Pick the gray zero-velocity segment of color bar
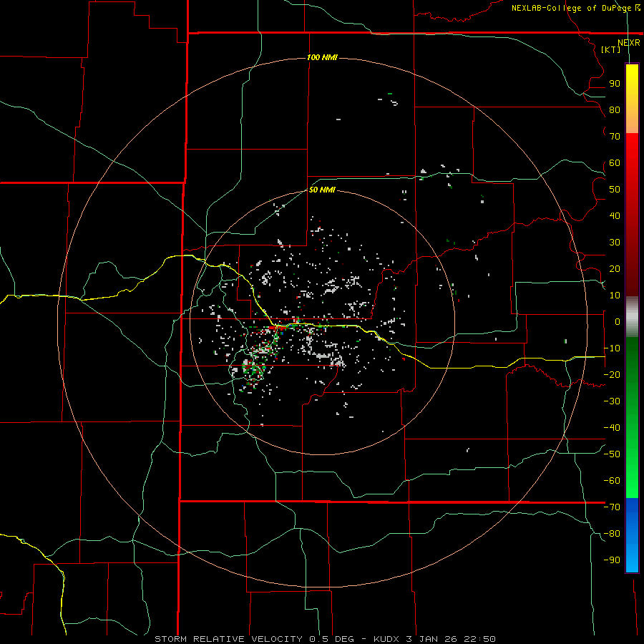The height and width of the screenshot is (644, 644). pos(632,317)
